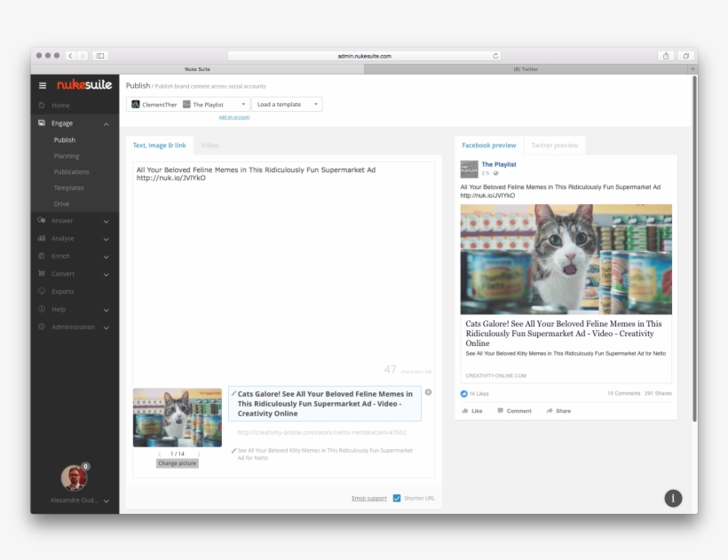Remove the link preview with the X icon
The image size is (728, 560).
428,392
